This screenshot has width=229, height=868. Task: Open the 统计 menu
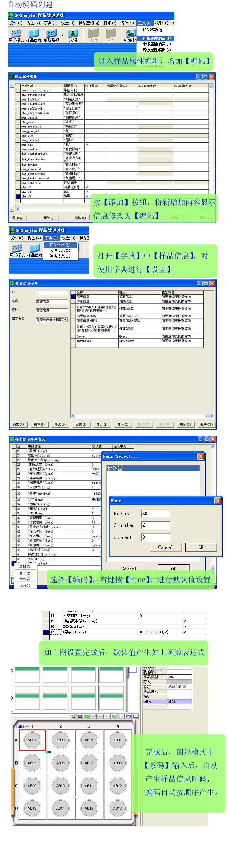point(127,23)
